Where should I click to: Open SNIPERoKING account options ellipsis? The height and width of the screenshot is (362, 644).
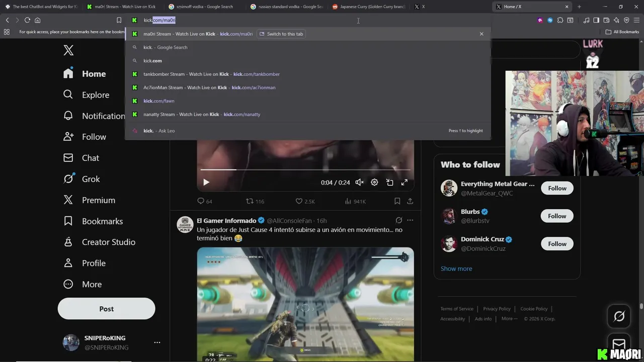click(x=157, y=342)
